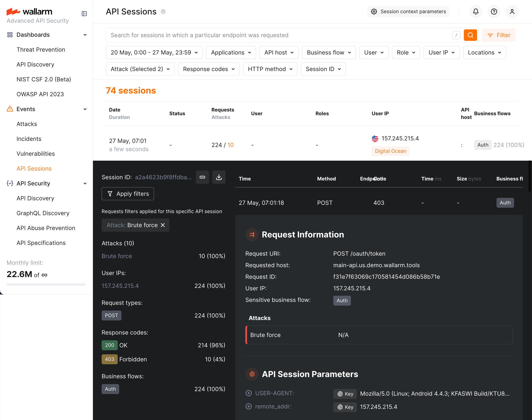
Task: Switch to the OWASP API 2023 page
Action: click(x=40, y=94)
